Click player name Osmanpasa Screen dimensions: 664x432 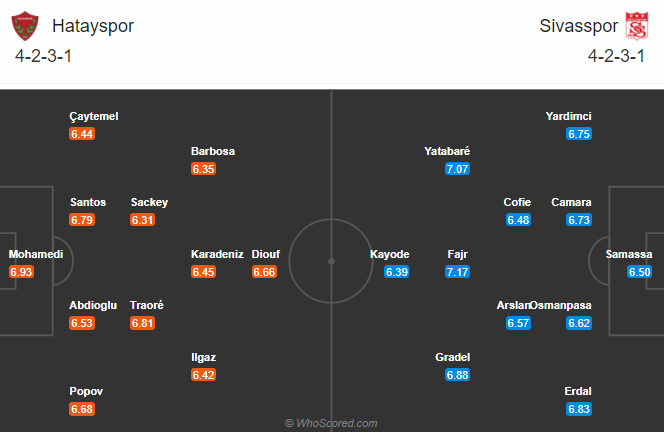coord(561,305)
